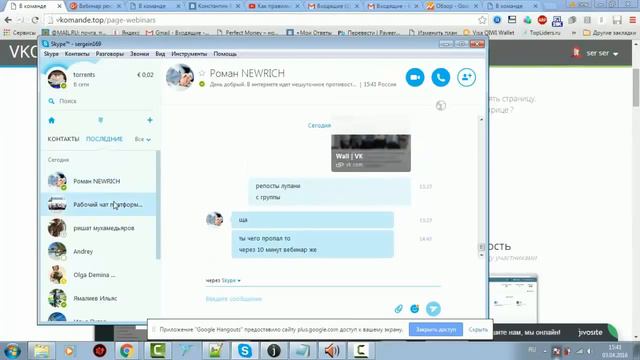Select contact Andrey

98,251
